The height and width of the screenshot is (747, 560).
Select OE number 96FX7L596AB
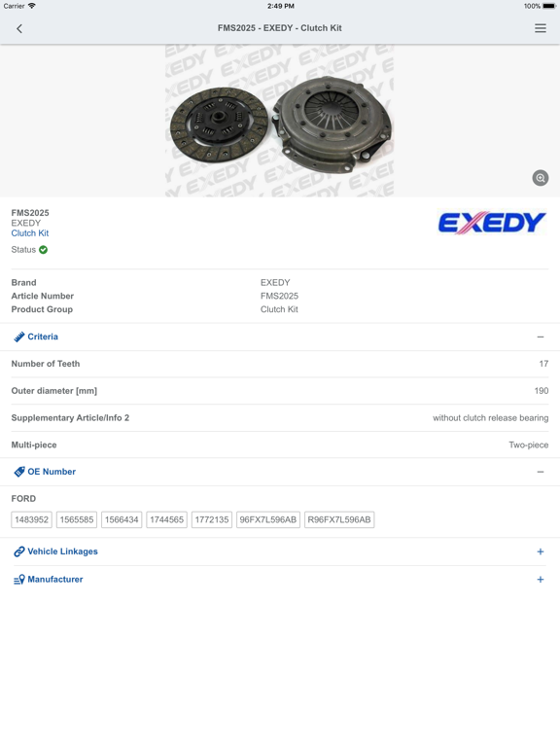click(268, 519)
